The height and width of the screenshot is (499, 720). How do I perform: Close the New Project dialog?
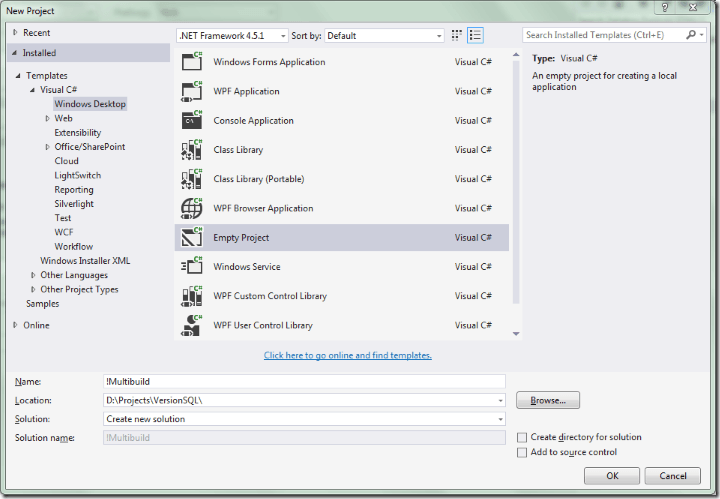(693, 8)
